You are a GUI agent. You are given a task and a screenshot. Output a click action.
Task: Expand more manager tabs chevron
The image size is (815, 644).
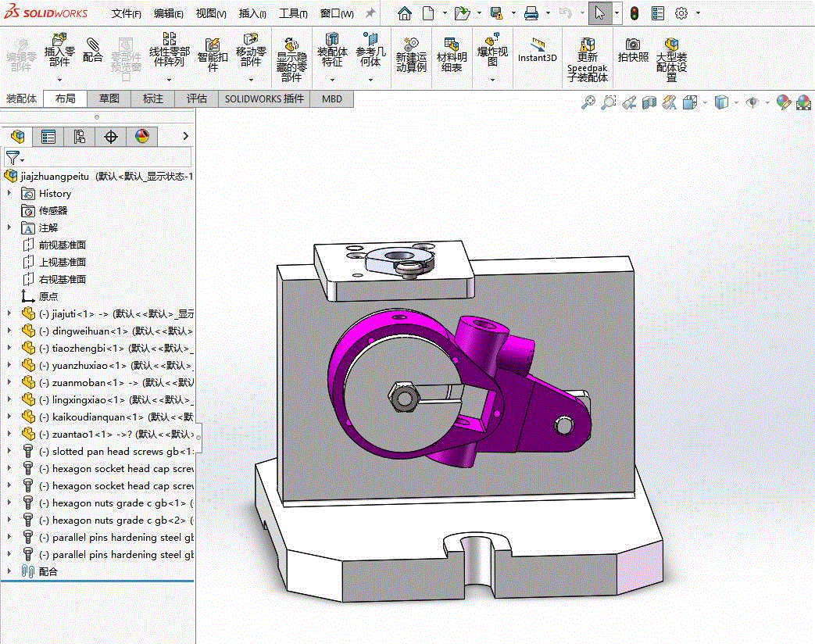(x=185, y=136)
